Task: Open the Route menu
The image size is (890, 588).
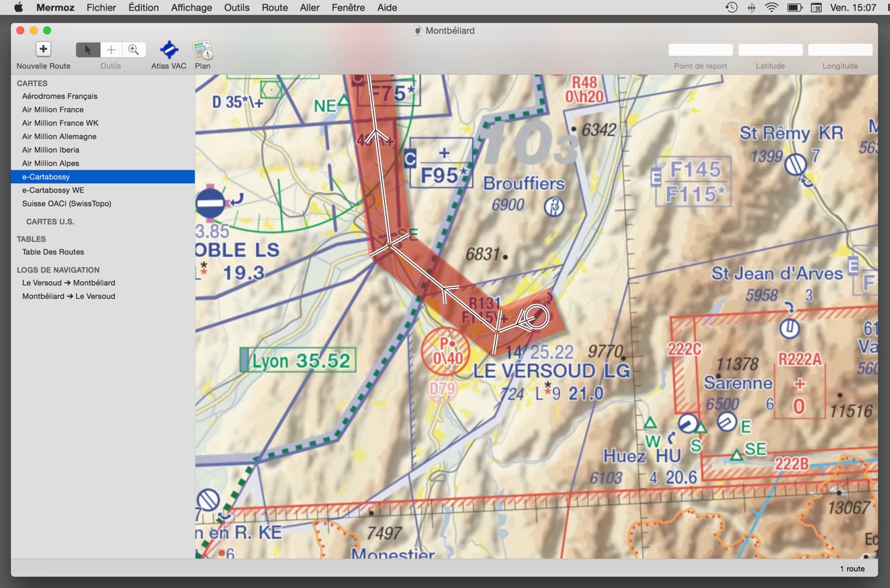Action: pos(275,7)
